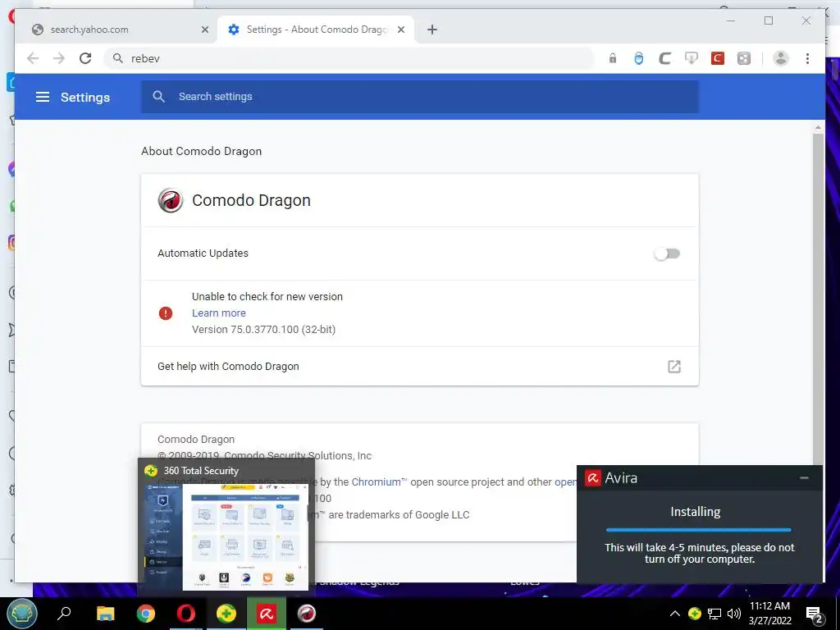
Task: Open a new browser tab
Action: click(432, 30)
